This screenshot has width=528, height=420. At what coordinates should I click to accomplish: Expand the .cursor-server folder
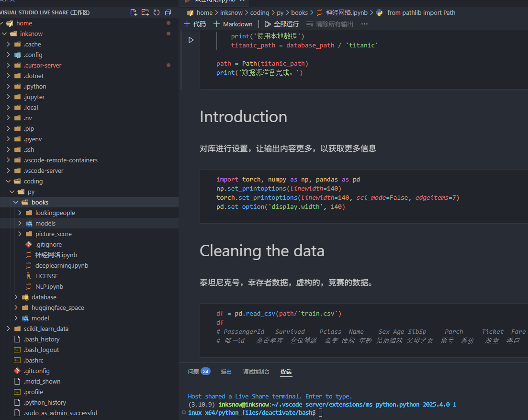tap(9, 65)
